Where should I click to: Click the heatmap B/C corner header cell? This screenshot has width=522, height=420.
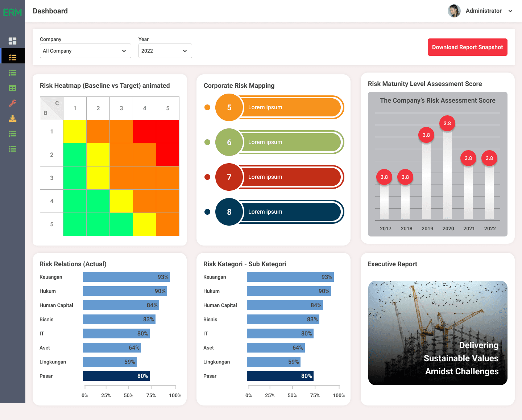coord(52,108)
